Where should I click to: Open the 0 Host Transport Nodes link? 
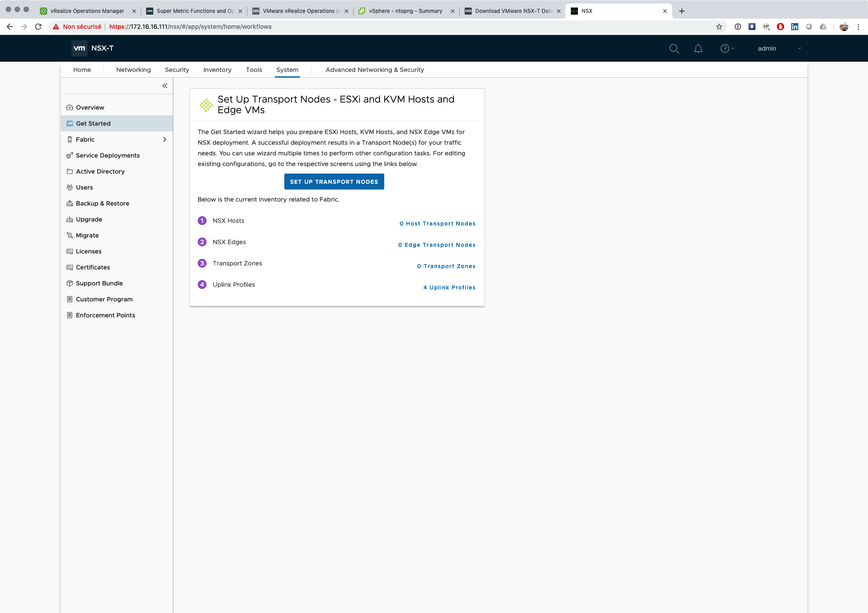tap(437, 224)
